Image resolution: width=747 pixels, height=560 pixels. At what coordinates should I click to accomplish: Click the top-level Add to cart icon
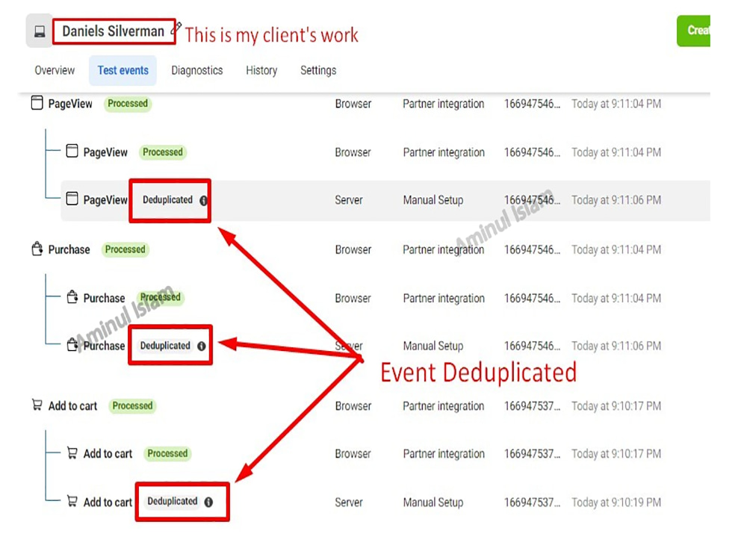click(x=37, y=405)
